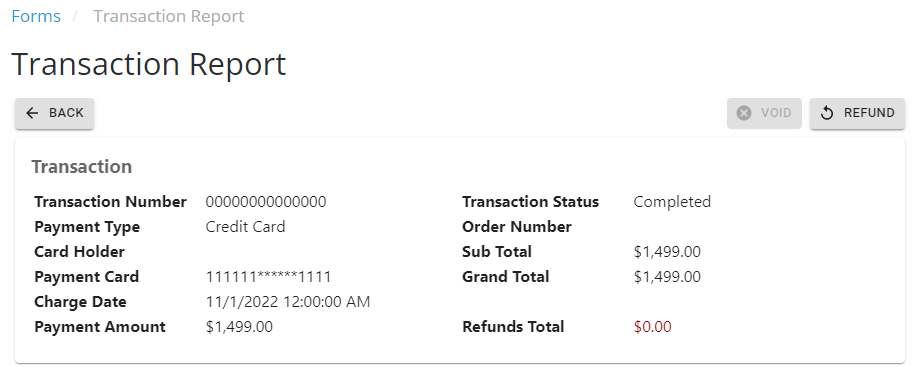Viewport: 918px width, 369px height.
Task: Click the back arrow icon
Action: tap(32, 113)
